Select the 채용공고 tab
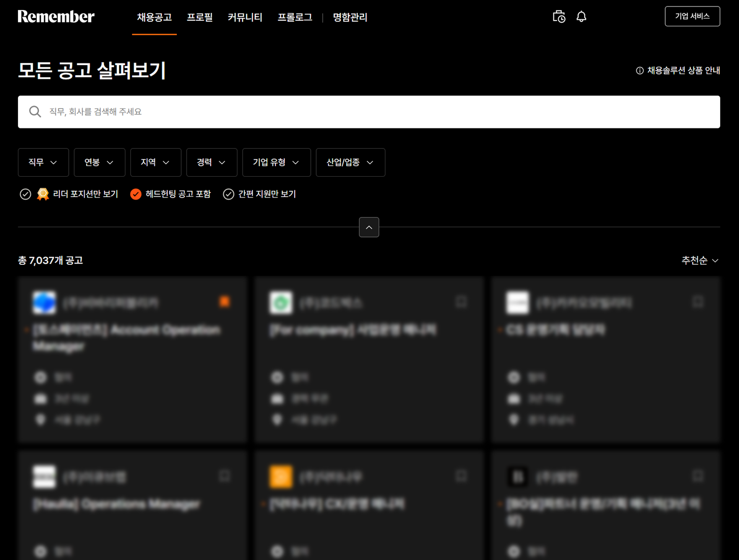The image size is (739, 560). point(154,17)
